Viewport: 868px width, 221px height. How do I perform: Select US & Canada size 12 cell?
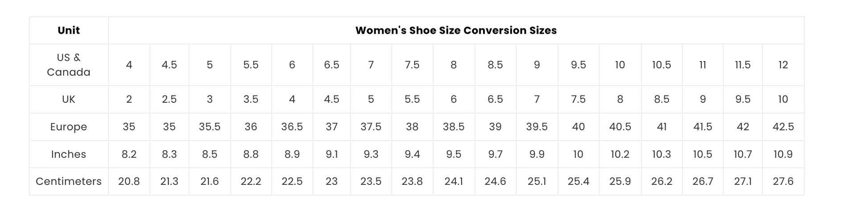783,65
